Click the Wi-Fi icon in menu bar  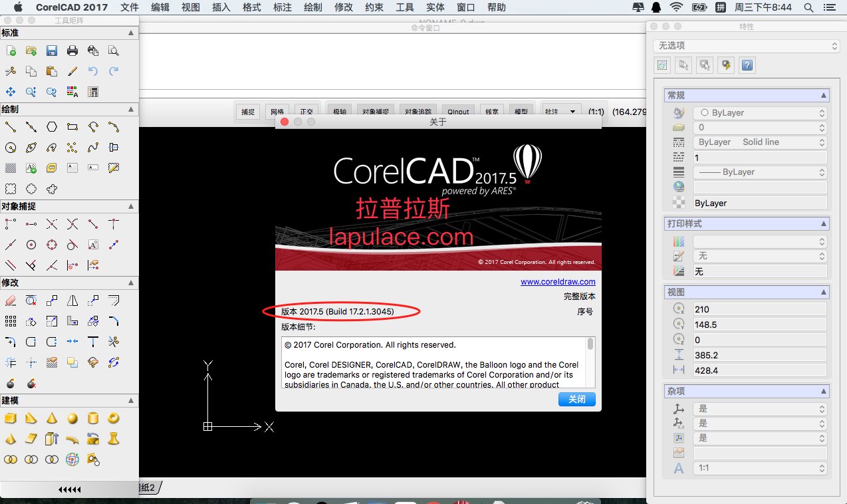(677, 7)
